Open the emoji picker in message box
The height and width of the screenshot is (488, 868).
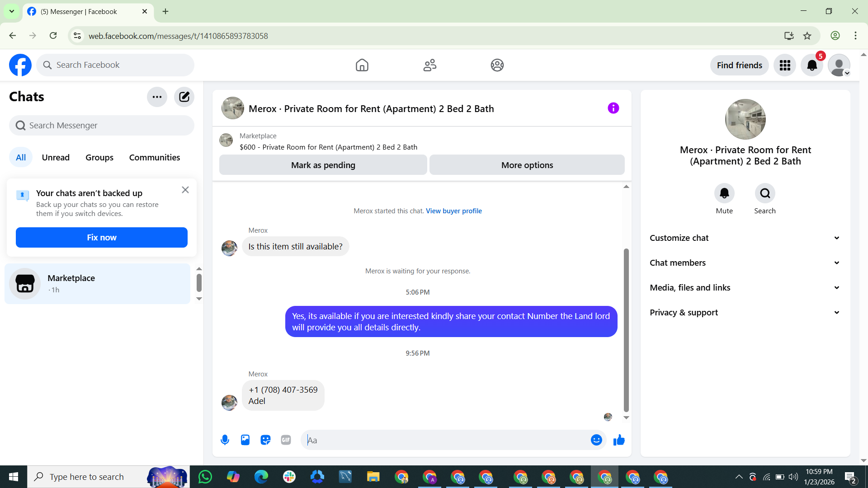coord(596,440)
